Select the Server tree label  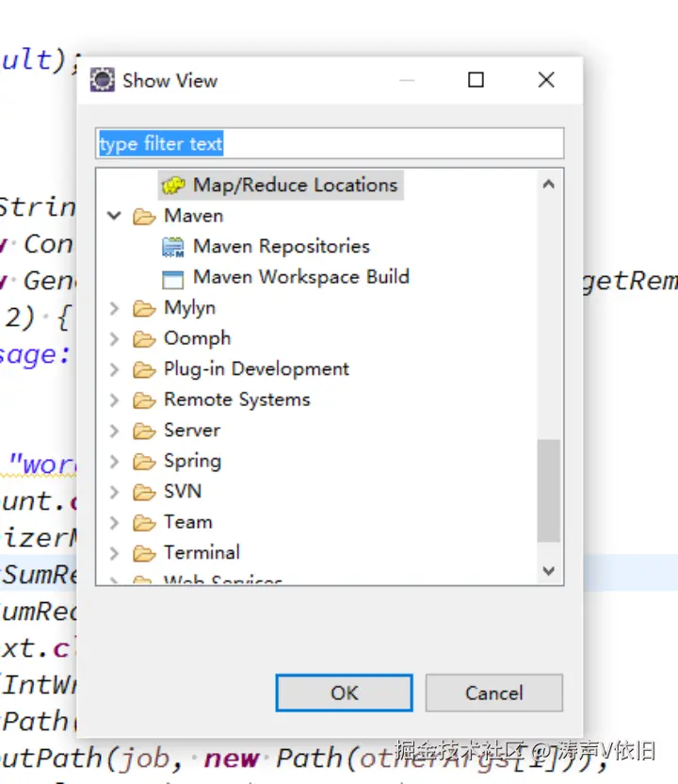pyautogui.click(x=192, y=431)
